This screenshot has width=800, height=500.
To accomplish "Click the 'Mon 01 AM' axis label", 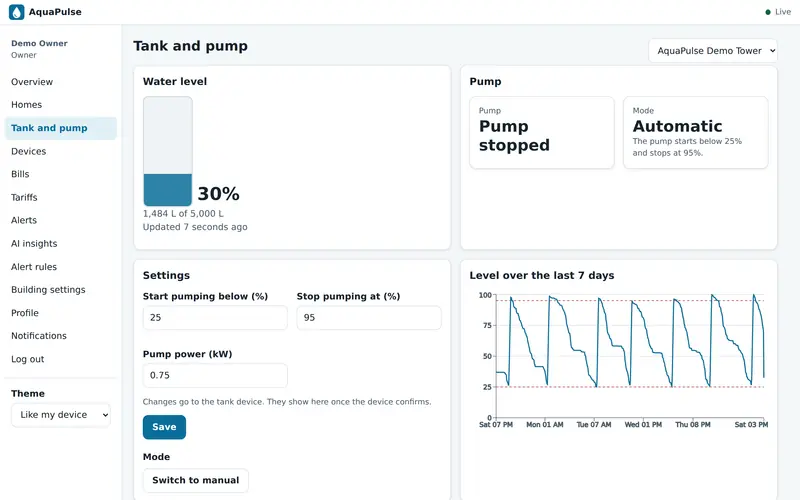I will tap(545, 424).
